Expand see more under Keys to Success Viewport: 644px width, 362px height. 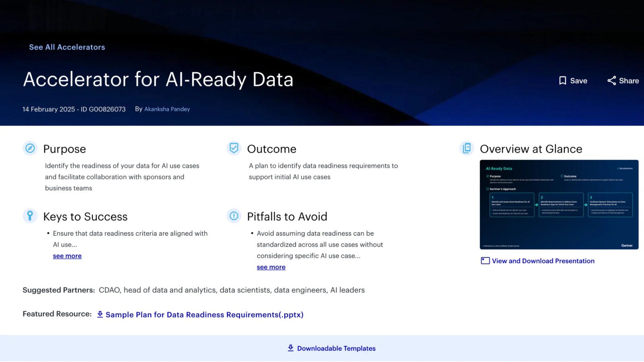pyautogui.click(x=67, y=255)
